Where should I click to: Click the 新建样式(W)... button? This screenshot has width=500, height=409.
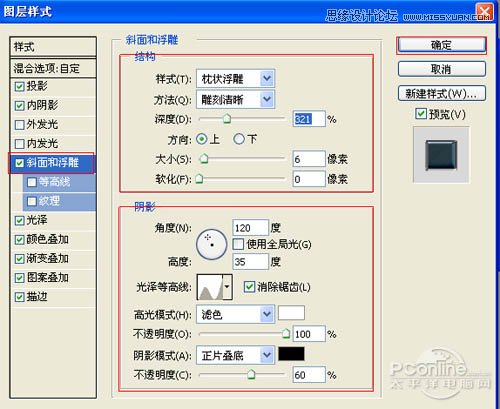tap(442, 93)
